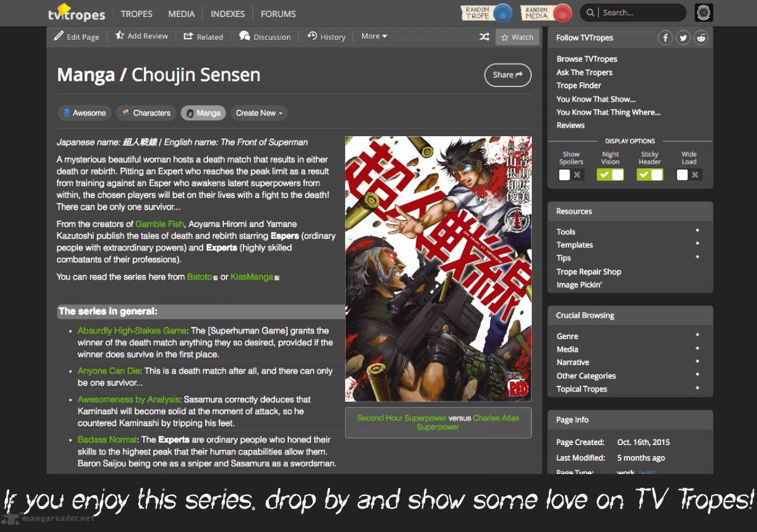Click the search magnifier icon

tap(590, 13)
